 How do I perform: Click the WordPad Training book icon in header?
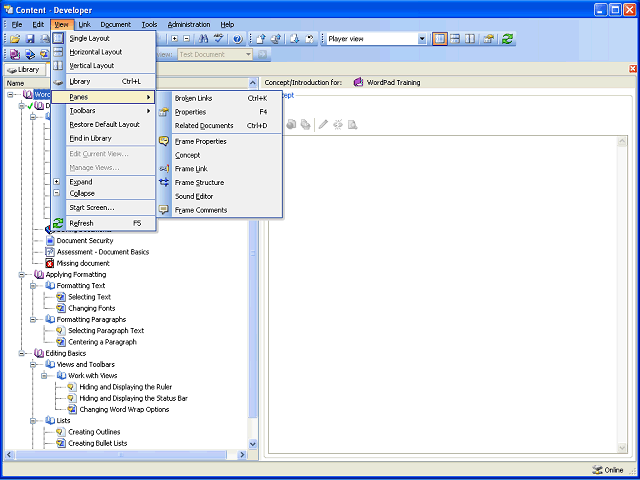(358, 82)
